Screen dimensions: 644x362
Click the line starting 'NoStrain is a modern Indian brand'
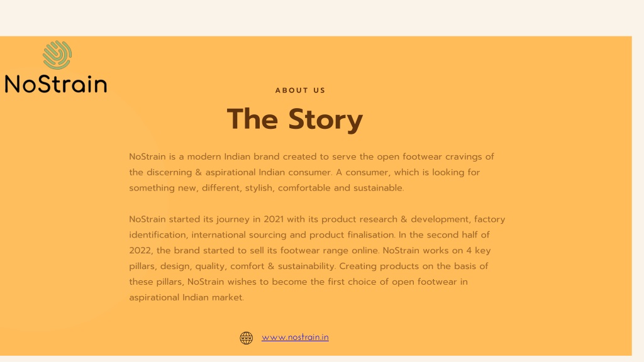tap(311, 156)
